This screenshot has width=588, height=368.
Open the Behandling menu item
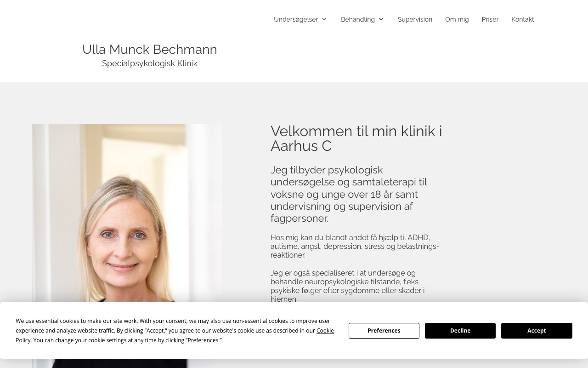pyautogui.click(x=358, y=19)
